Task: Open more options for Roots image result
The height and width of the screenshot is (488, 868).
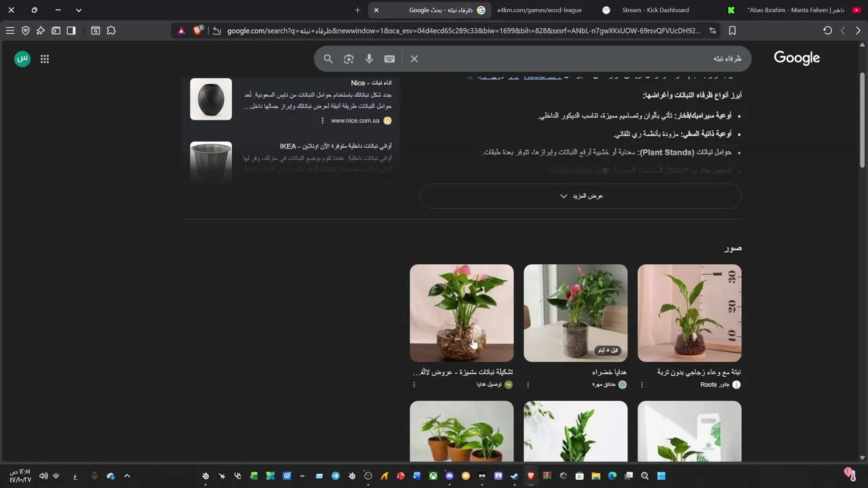Action: tap(642, 384)
